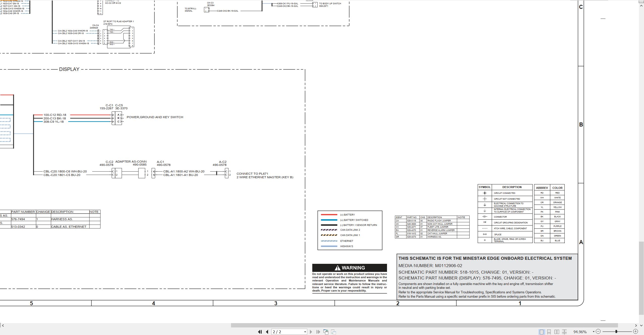Viewport: 644px width, 335px height.
Task: Click the horizontal scrollbar thumb
Action: tap(424, 325)
